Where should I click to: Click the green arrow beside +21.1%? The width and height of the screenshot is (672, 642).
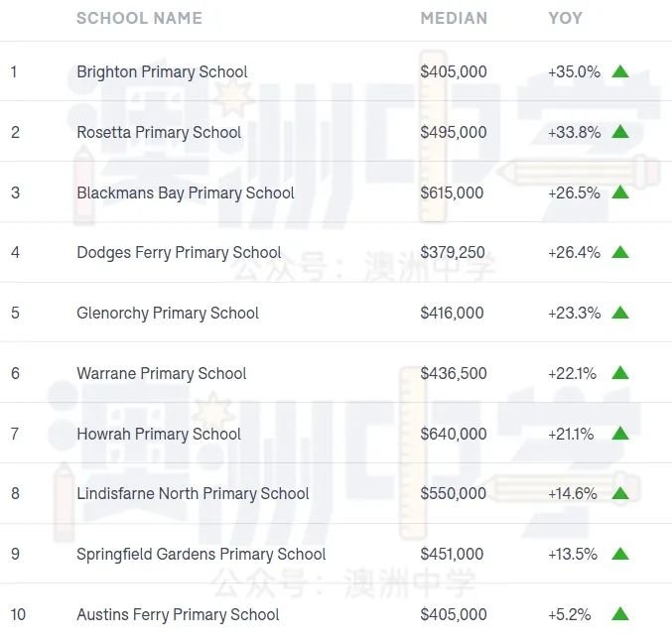tap(620, 433)
